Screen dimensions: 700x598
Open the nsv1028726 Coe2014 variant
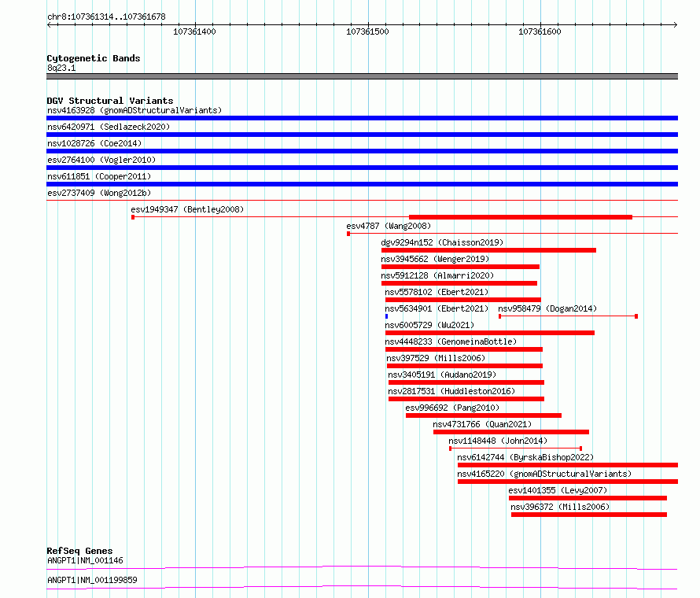(x=94, y=143)
